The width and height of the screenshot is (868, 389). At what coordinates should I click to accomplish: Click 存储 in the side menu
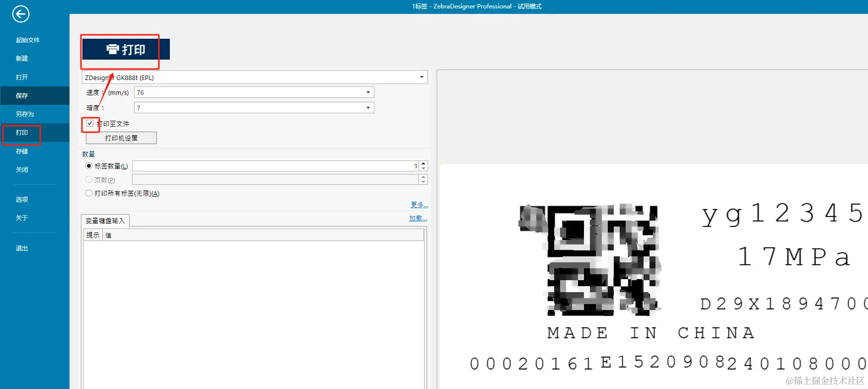[x=22, y=151]
